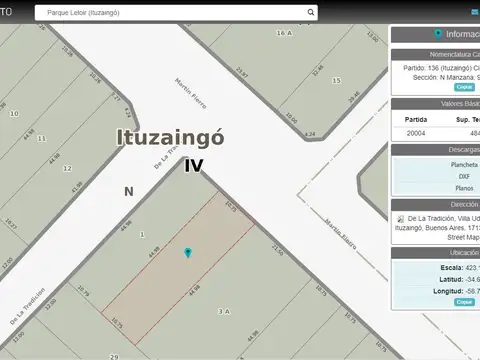This screenshot has width=480, height=360.
Task: Select parcel 1 on the map
Action: tap(142, 234)
